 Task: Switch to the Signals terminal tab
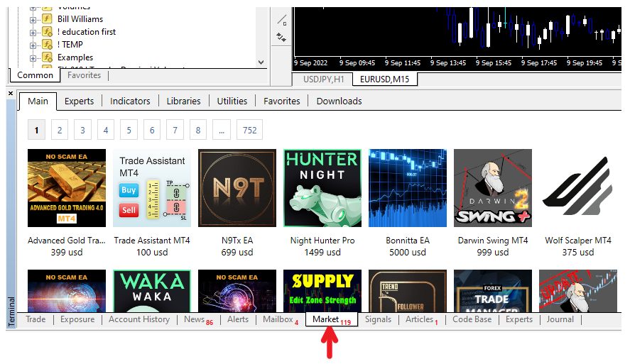(x=378, y=319)
